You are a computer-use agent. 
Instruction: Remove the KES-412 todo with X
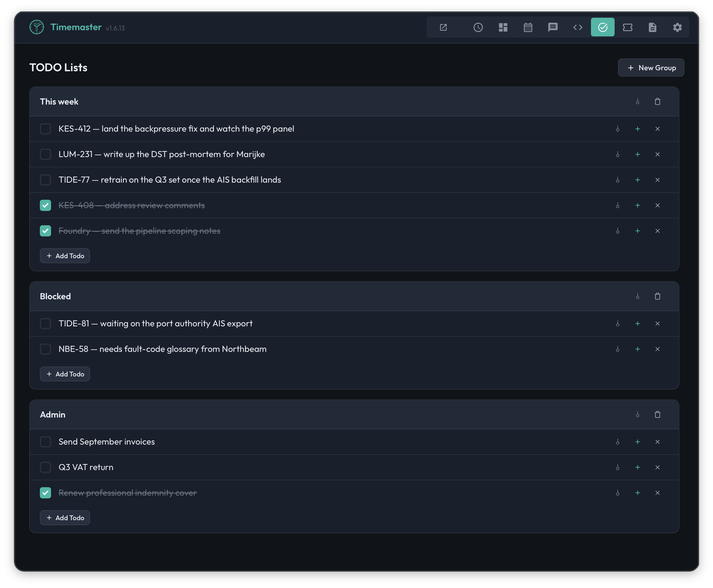tap(658, 129)
